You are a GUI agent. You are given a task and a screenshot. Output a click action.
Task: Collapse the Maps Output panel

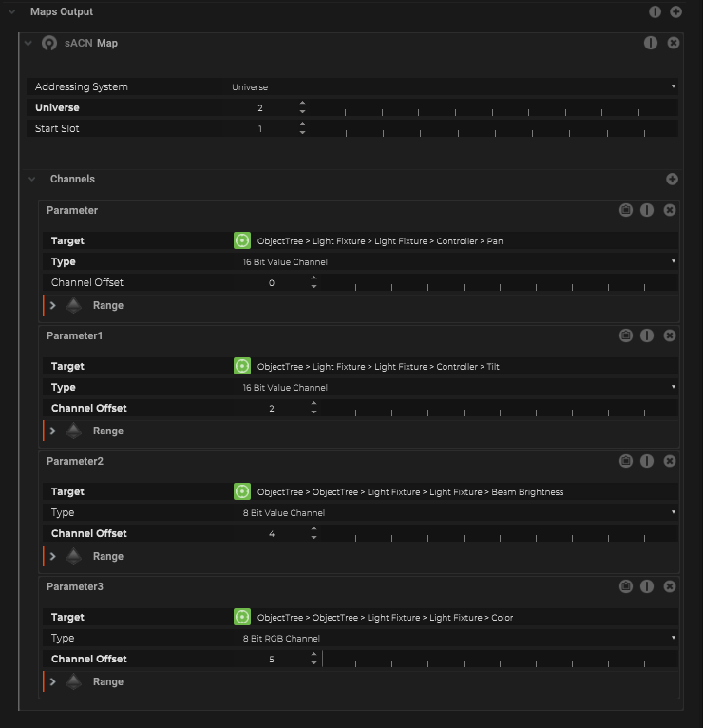pyautogui.click(x=12, y=12)
